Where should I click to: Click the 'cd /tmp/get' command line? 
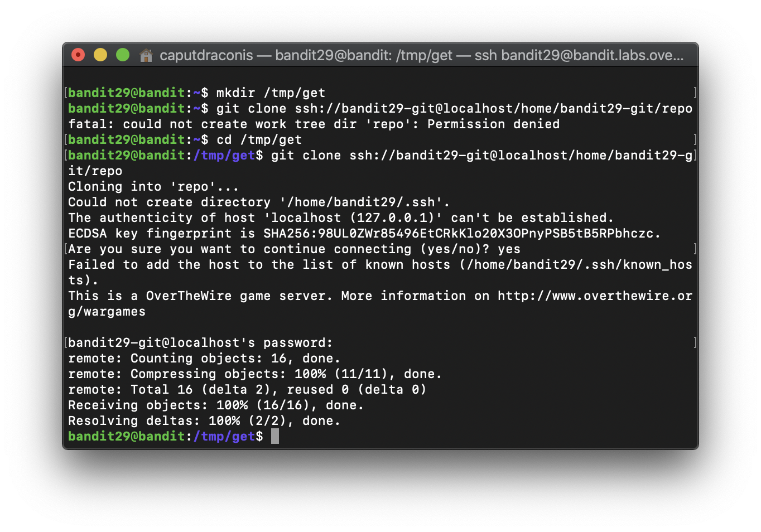185,139
